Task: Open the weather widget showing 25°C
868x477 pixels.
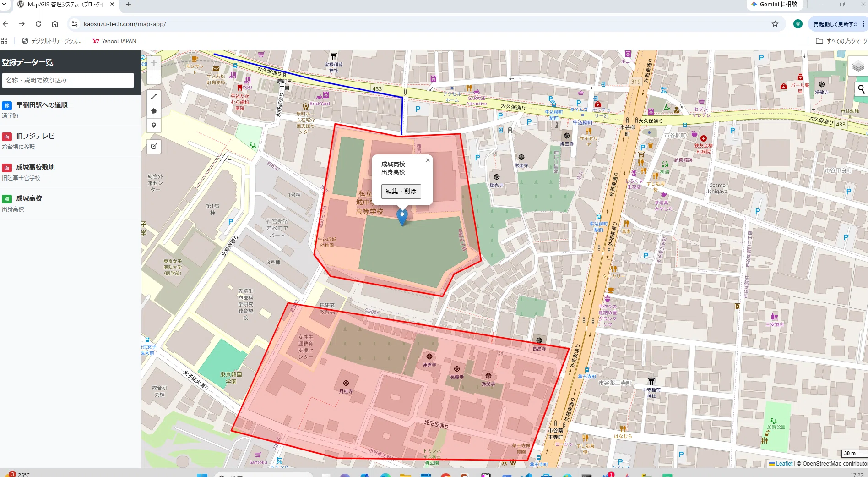Action: (18, 474)
